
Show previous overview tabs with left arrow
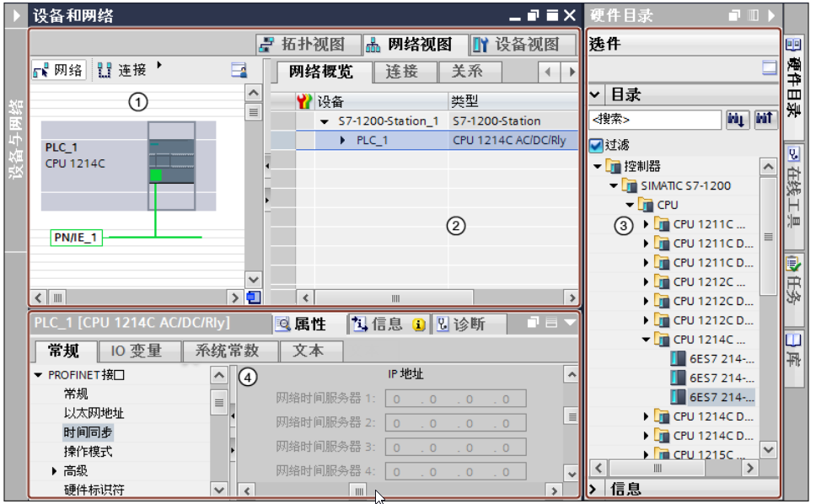pos(548,72)
